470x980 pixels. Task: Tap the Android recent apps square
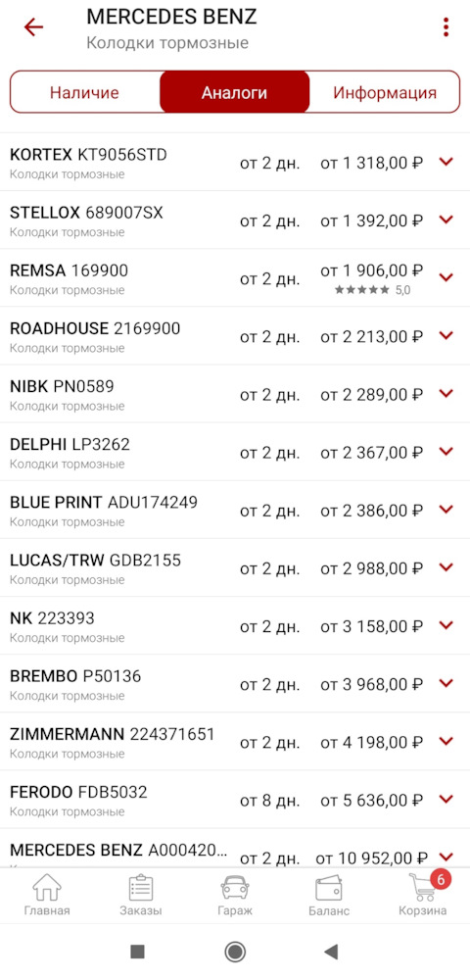(137, 952)
